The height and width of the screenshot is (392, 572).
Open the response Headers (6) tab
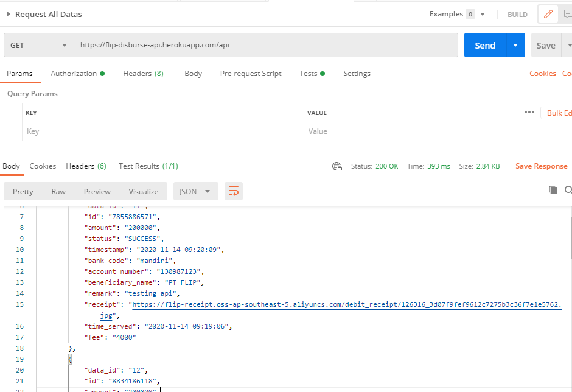coord(86,166)
